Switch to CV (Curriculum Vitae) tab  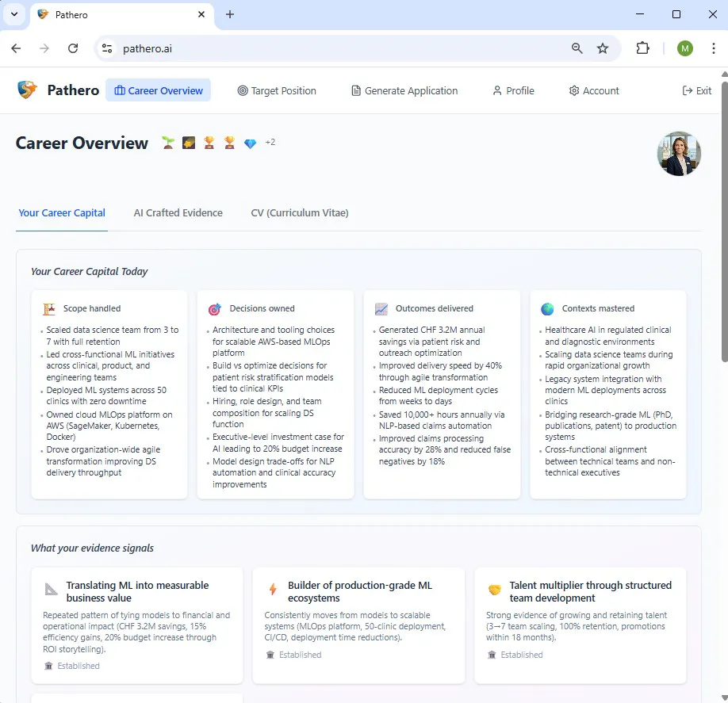(x=300, y=213)
